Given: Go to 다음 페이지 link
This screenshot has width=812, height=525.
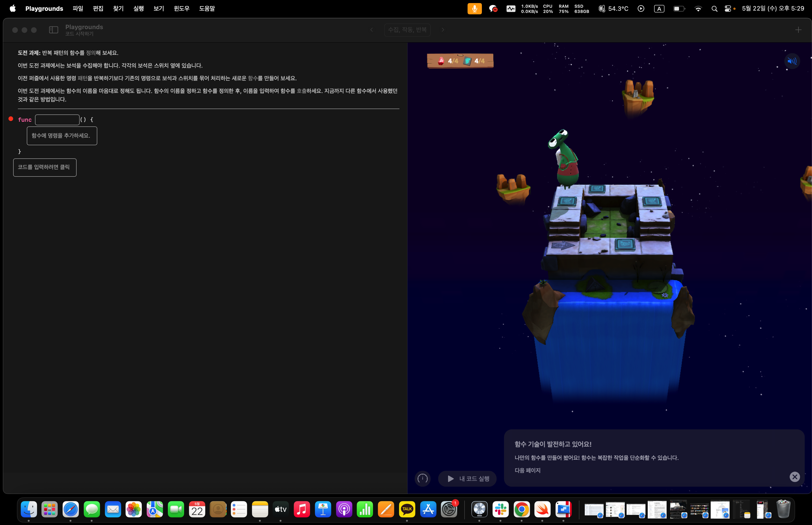Looking at the screenshot, I should click(527, 470).
